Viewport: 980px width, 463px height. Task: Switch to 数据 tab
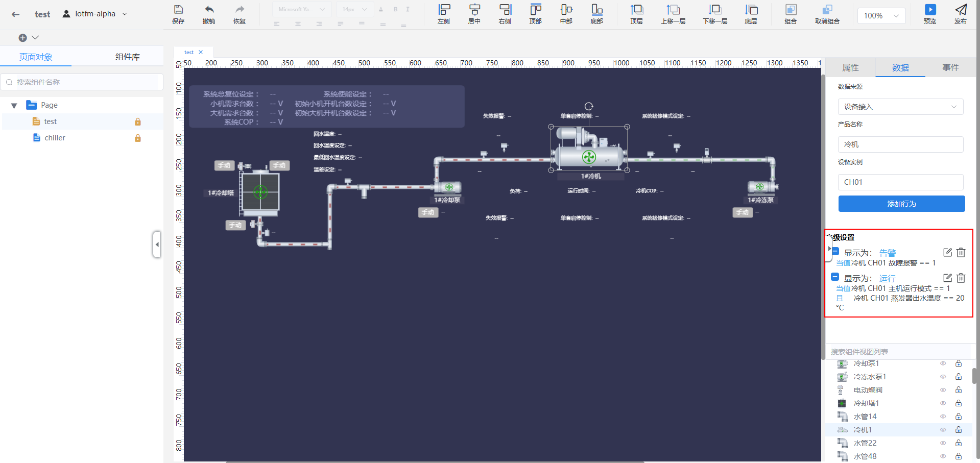pos(900,67)
